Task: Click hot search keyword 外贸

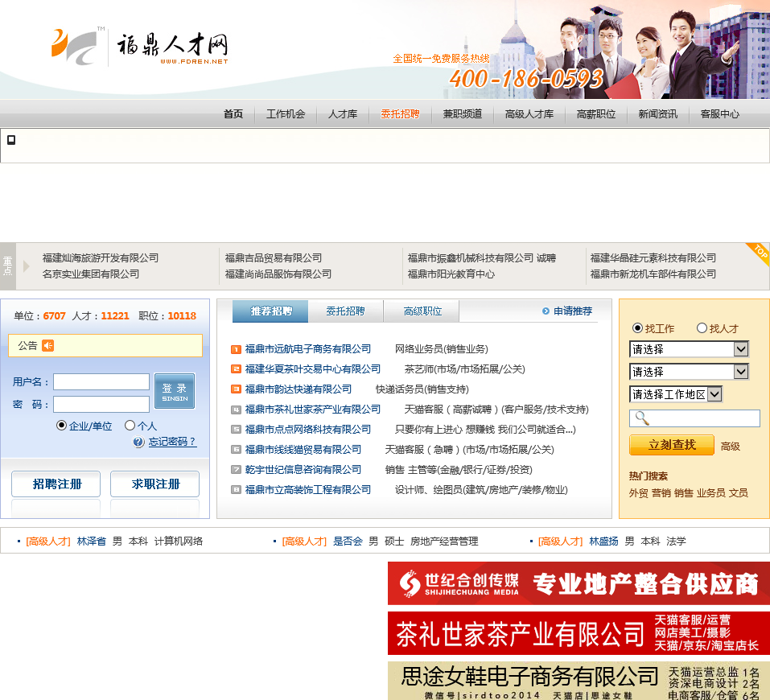Action: (x=638, y=492)
